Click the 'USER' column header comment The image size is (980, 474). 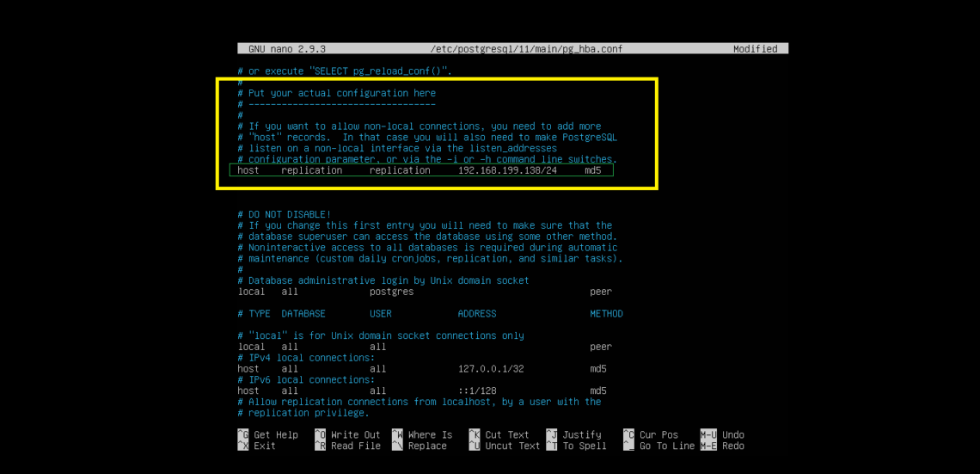381,314
